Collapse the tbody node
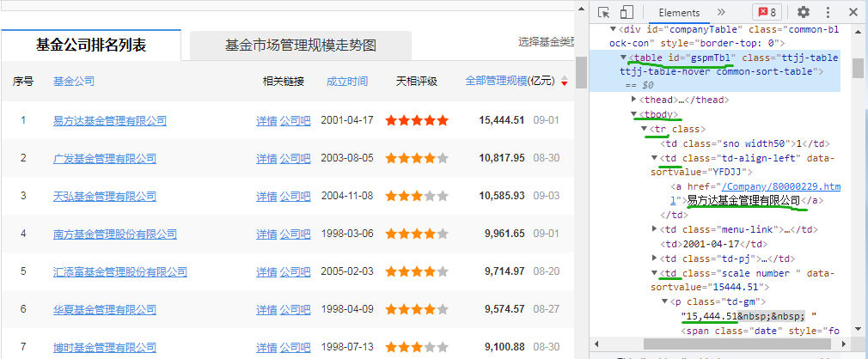This screenshot has width=868, height=359. [x=634, y=114]
